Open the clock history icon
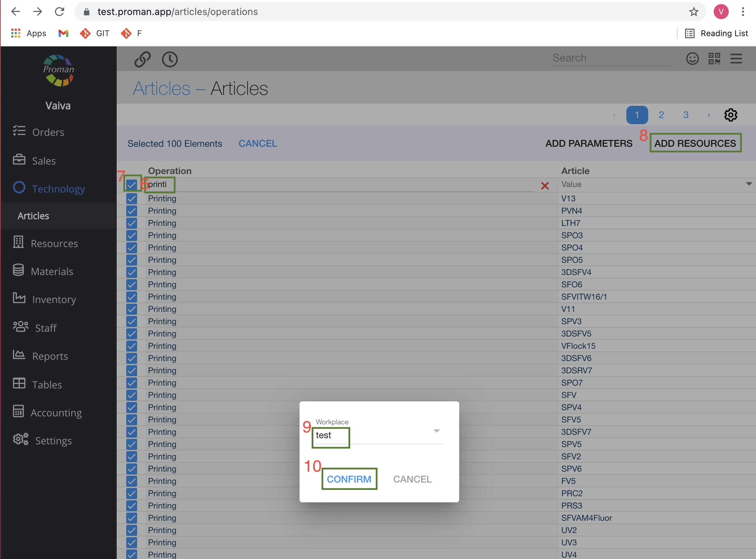Screen dimensions: 756x559 (170, 59)
